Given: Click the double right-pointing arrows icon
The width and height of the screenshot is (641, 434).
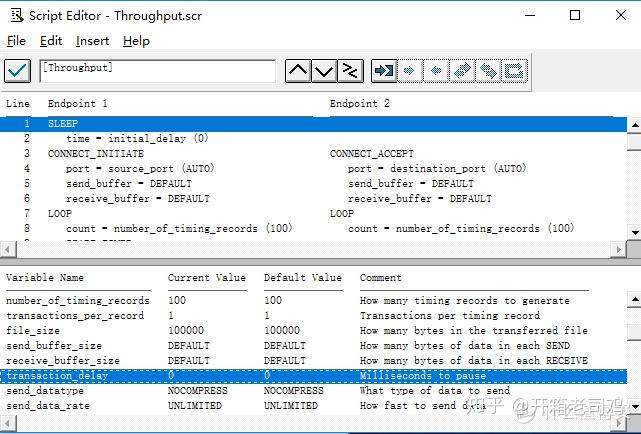Looking at the screenshot, I should tap(462, 71).
